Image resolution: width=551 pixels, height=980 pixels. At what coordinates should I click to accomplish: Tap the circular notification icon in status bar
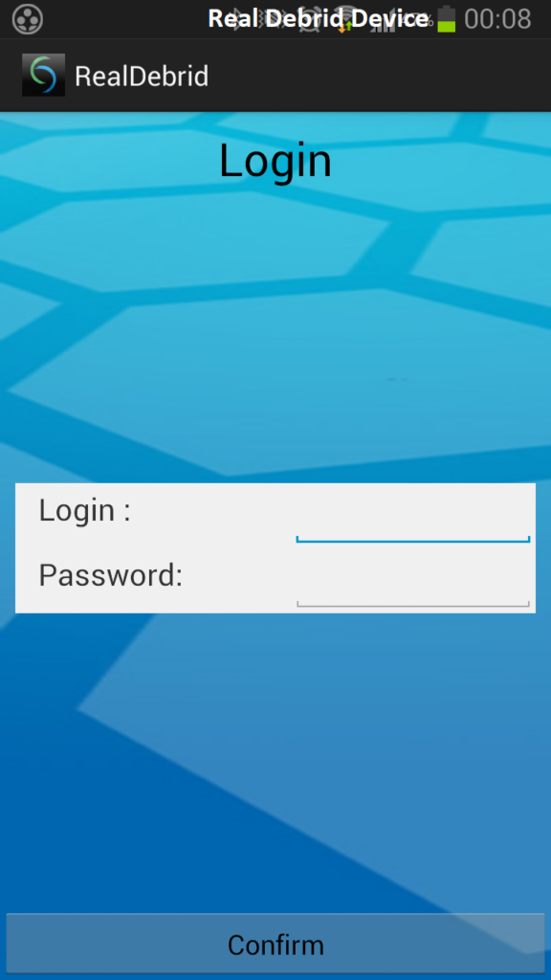[28, 19]
